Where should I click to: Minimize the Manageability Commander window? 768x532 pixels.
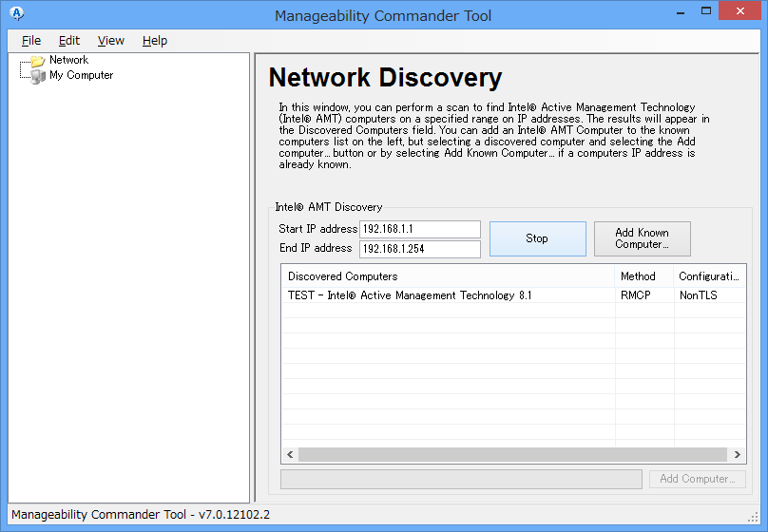coord(681,11)
